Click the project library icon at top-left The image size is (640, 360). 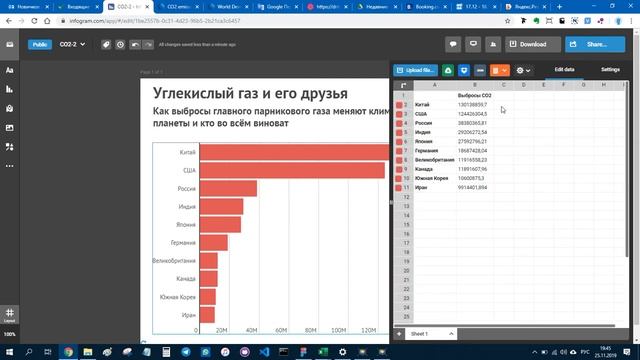coord(9,44)
